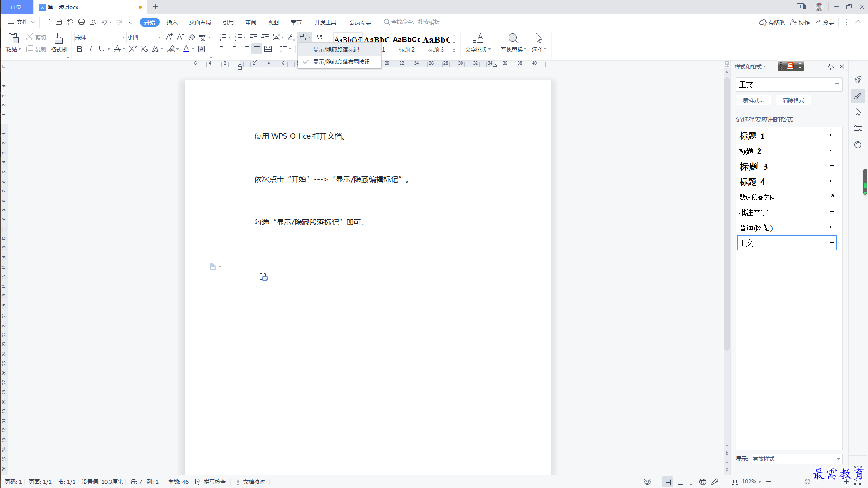The width and height of the screenshot is (868, 488).
Task: Open the zoom percentage 102% dropdown
Action: (x=751, y=482)
